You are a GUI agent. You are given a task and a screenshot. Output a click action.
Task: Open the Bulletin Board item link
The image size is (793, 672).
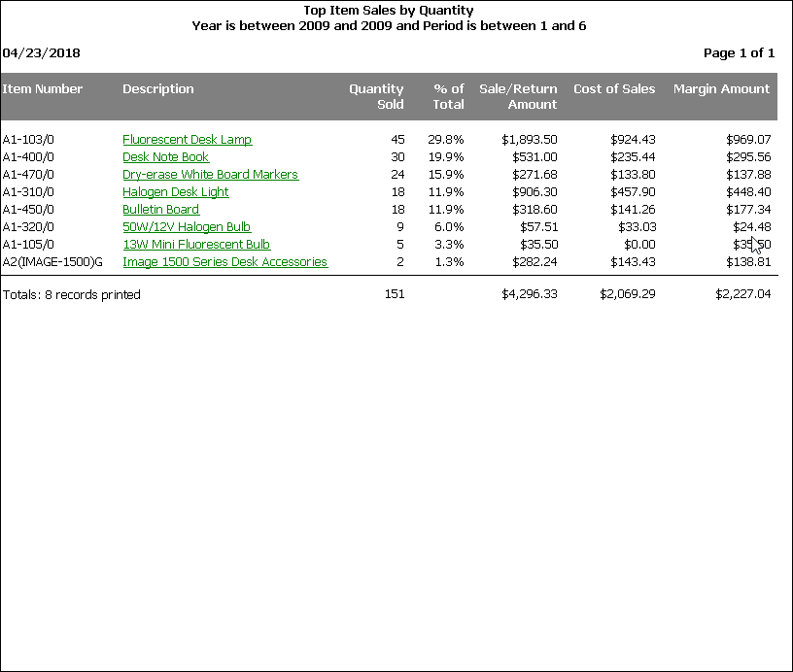160,210
